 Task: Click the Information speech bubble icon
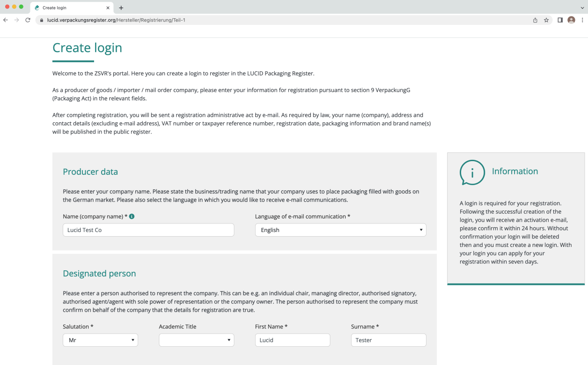point(471,172)
